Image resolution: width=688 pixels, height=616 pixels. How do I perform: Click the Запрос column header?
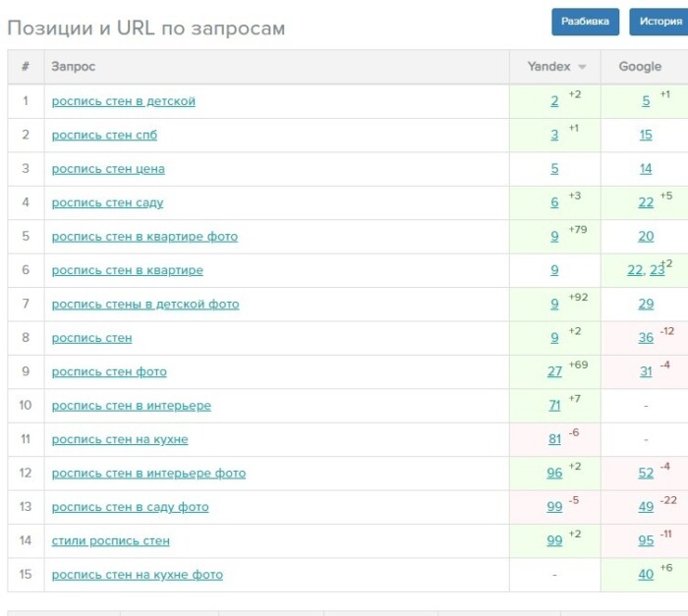(74, 67)
